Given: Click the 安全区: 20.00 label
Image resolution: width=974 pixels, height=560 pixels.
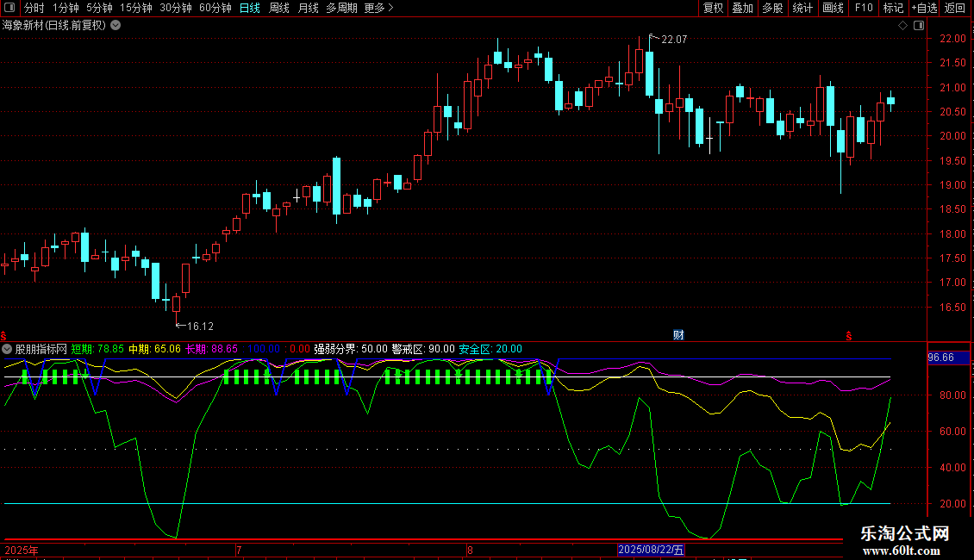Looking at the screenshot, I should [x=490, y=349].
